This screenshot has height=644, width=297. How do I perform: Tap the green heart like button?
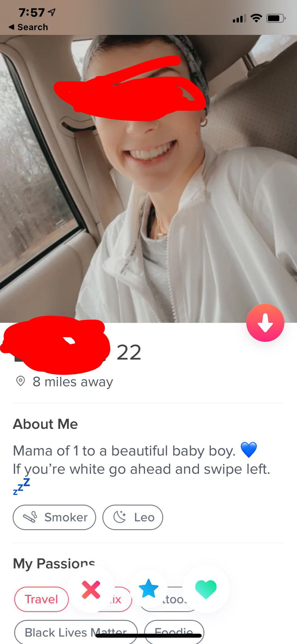coord(206,589)
